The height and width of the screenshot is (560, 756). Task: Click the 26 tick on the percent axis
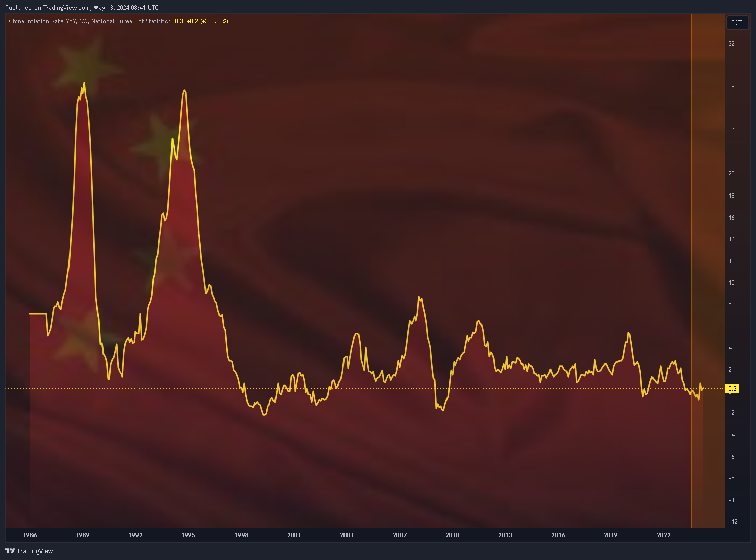(731, 109)
